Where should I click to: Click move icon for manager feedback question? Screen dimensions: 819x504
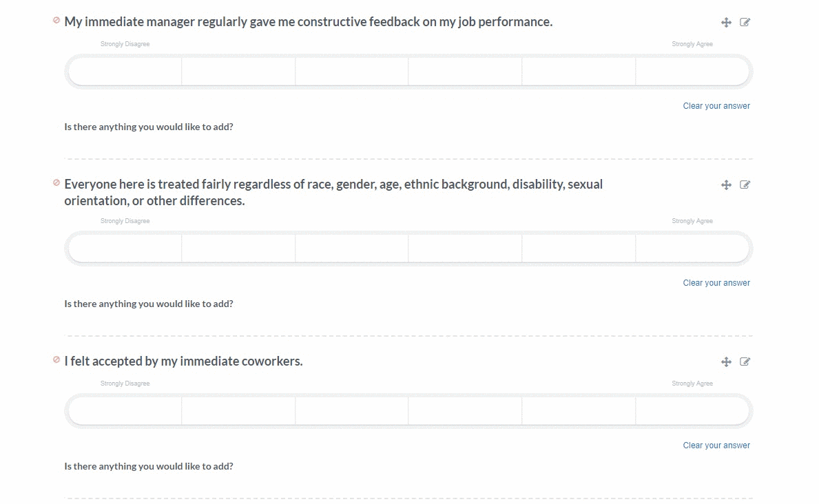coord(726,23)
